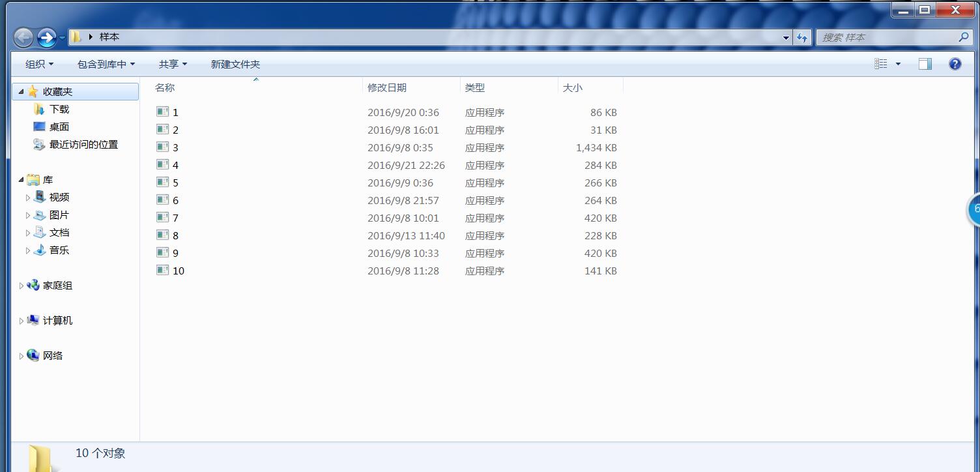Collapse the 库 tree node
Image resolution: width=980 pixels, height=472 pixels.
coord(21,180)
